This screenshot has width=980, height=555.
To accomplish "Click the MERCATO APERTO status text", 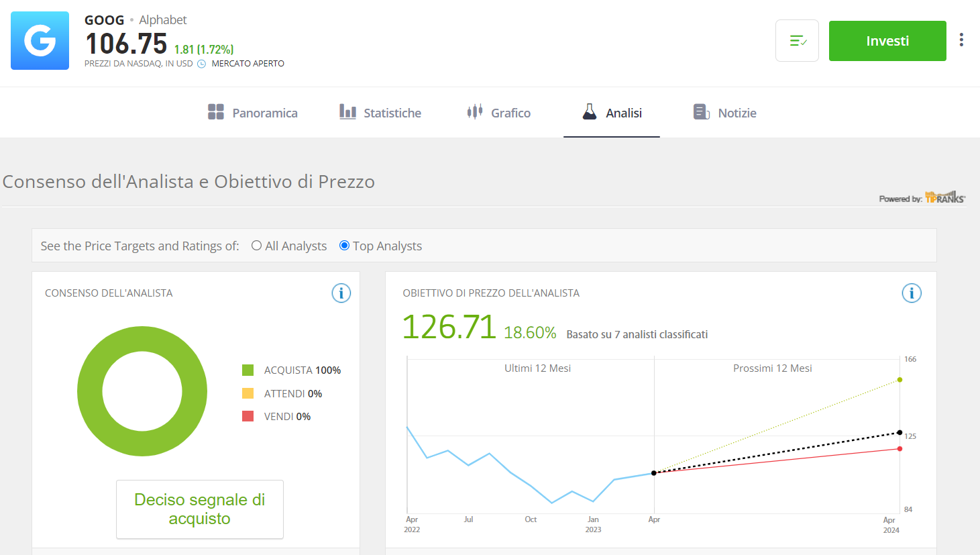I will tap(248, 64).
